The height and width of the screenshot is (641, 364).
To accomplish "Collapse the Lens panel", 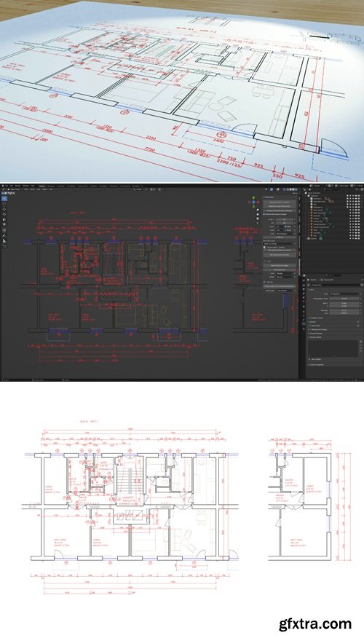I will click(x=312, y=290).
